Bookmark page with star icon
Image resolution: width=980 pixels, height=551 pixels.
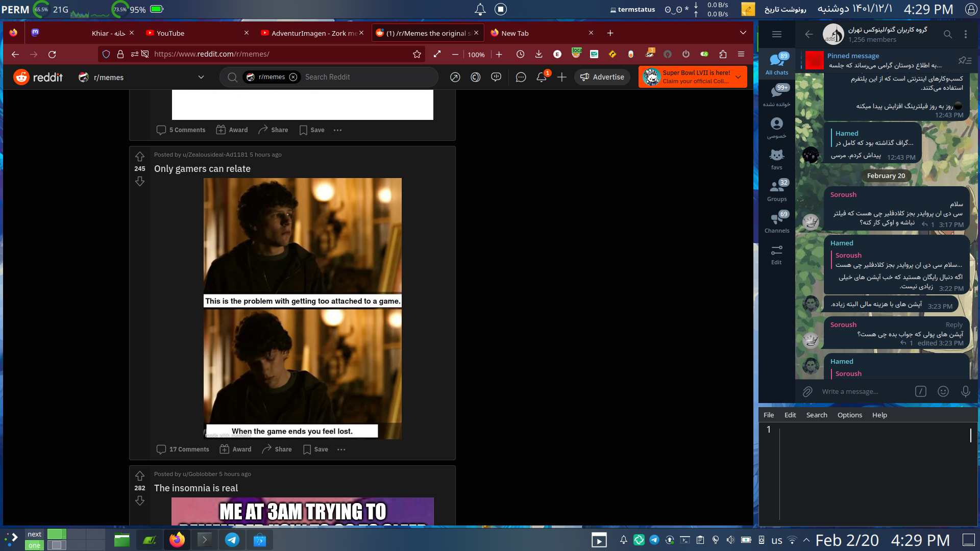click(416, 54)
